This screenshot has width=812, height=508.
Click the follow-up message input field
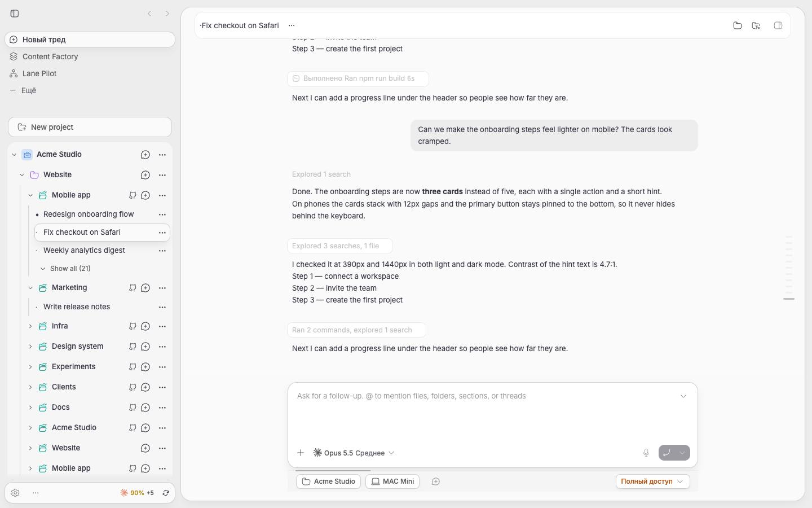(x=485, y=396)
